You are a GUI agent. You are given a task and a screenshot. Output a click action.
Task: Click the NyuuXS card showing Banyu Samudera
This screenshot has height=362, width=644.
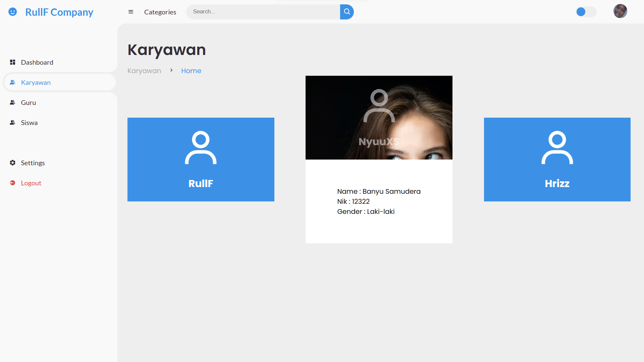tap(379, 159)
